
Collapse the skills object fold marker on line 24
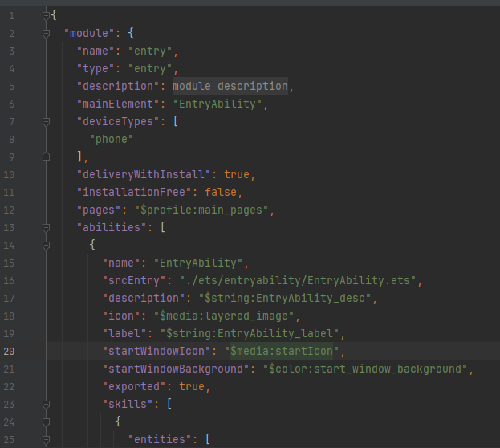pos(46,422)
